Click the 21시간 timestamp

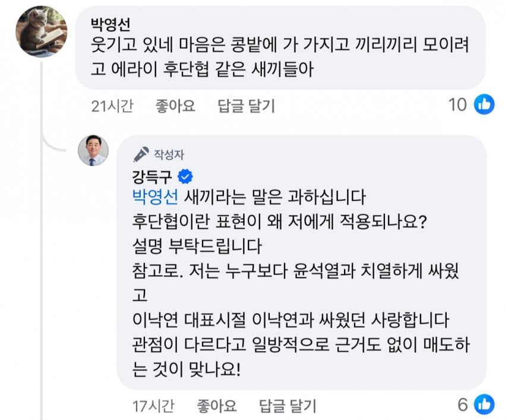pos(112,106)
